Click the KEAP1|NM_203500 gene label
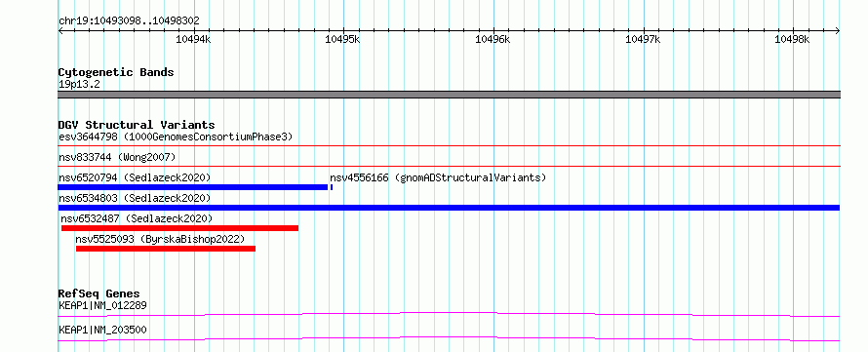Image resolution: width=868 pixels, height=352 pixels. coord(102,331)
